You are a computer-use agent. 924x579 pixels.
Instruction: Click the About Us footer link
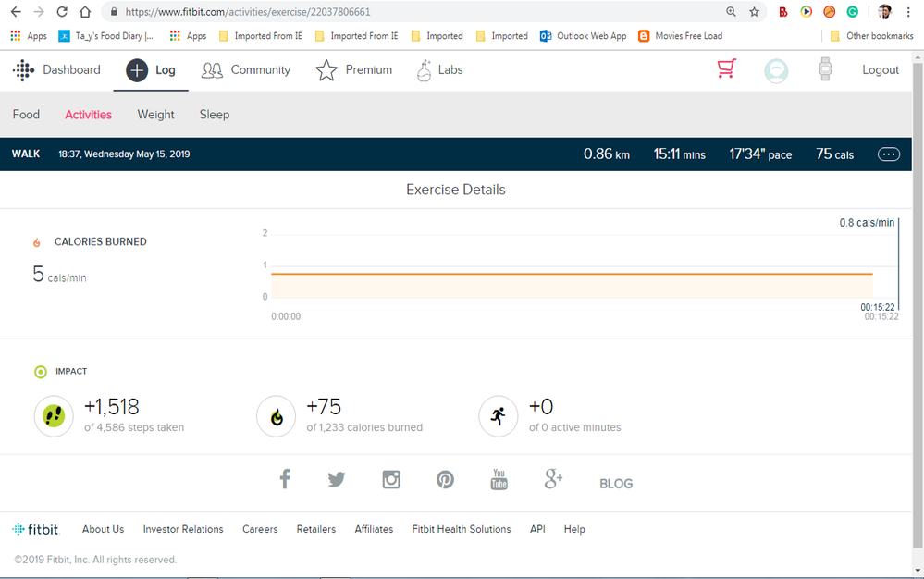coord(103,529)
